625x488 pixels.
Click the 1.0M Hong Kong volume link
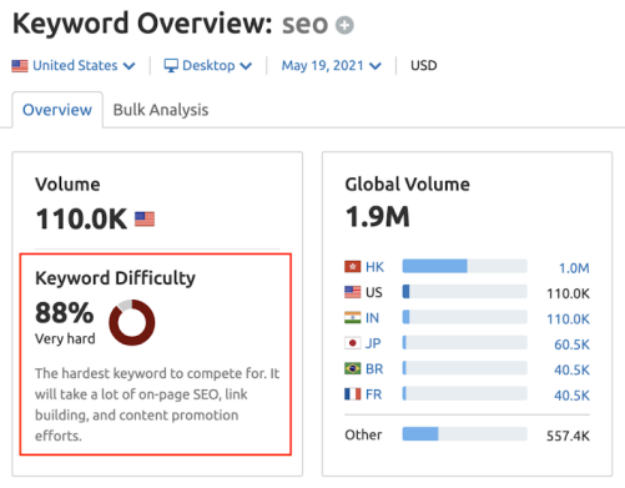[x=574, y=268]
